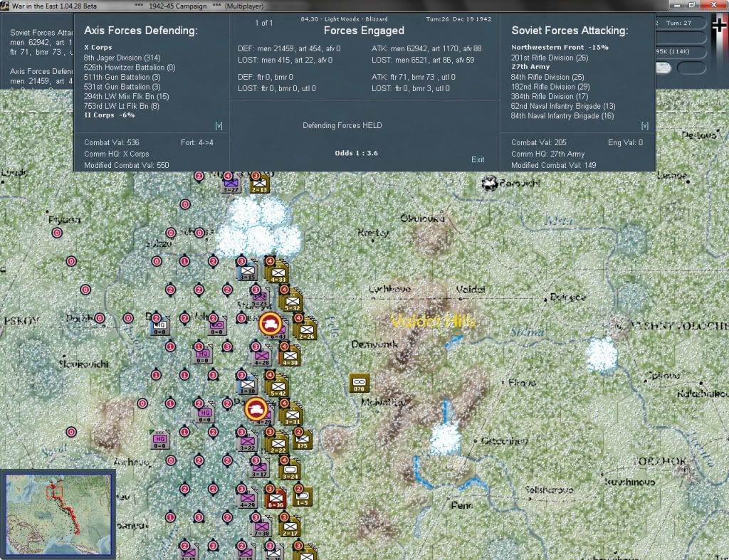
Task: Click the '526th Howitzer Battalion (0)' entry
Action: 130,68
